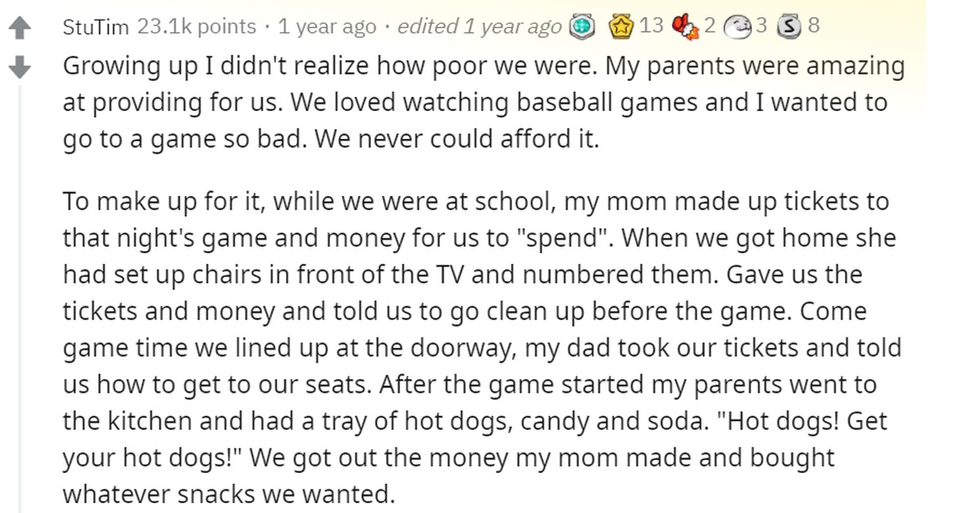Click the last line 'whatever snacks we wanted'

229,493
